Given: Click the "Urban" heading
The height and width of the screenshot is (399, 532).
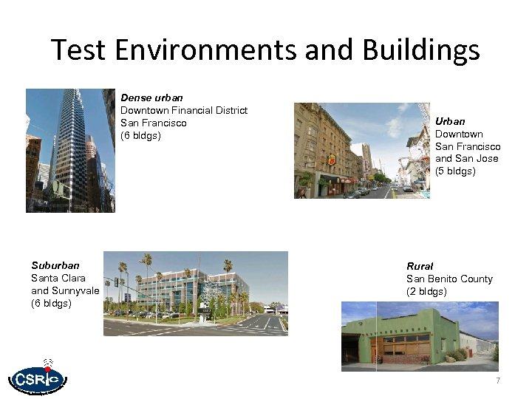Looking at the screenshot, I should coord(450,121).
